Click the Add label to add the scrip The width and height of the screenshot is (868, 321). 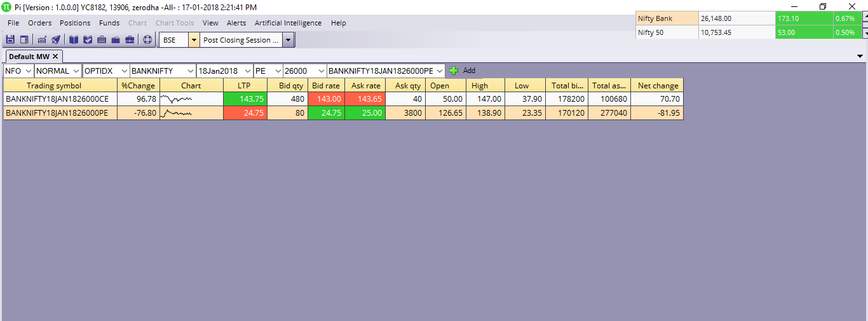[469, 71]
